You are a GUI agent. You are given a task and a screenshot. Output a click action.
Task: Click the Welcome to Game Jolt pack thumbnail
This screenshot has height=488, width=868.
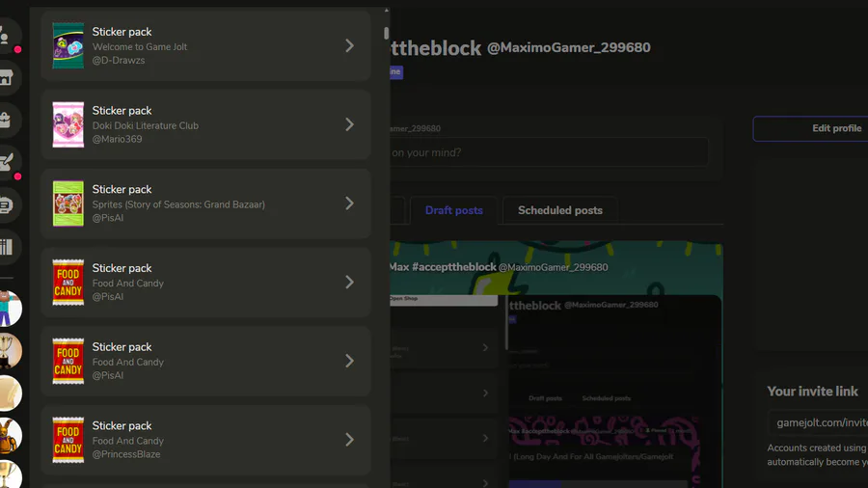tap(68, 45)
